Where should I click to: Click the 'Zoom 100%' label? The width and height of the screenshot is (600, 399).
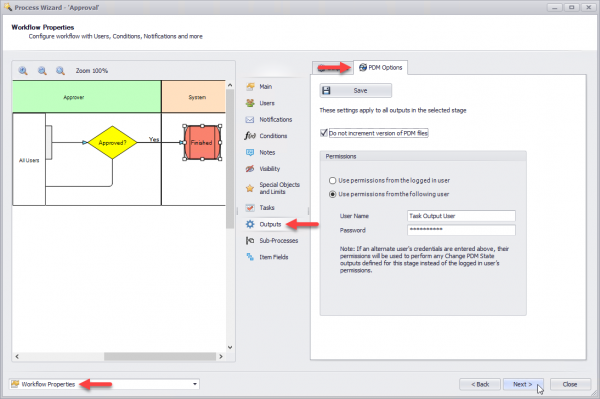[x=92, y=71]
